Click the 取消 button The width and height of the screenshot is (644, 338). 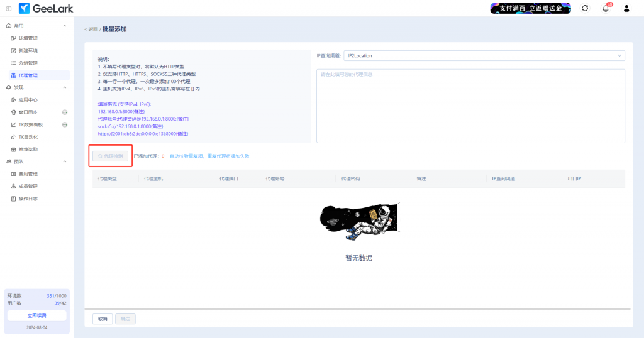[x=103, y=319]
